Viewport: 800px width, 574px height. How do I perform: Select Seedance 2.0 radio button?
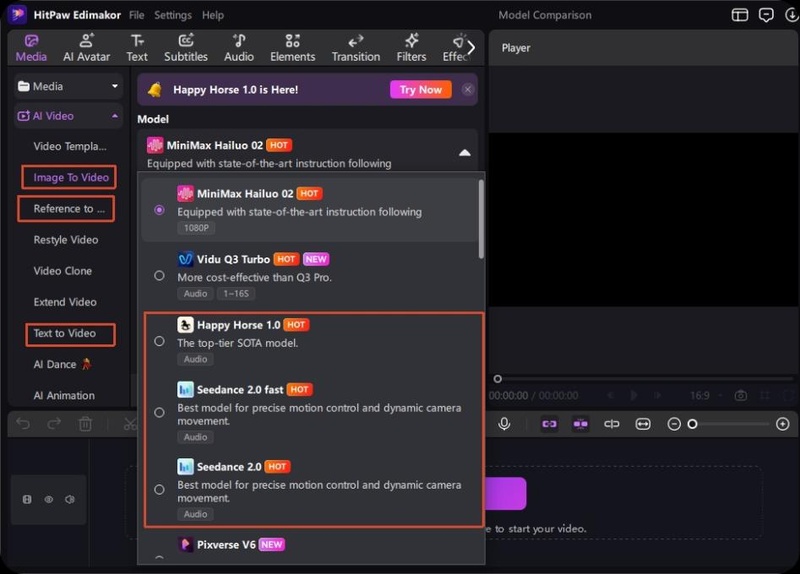pyautogui.click(x=159, y=489)
